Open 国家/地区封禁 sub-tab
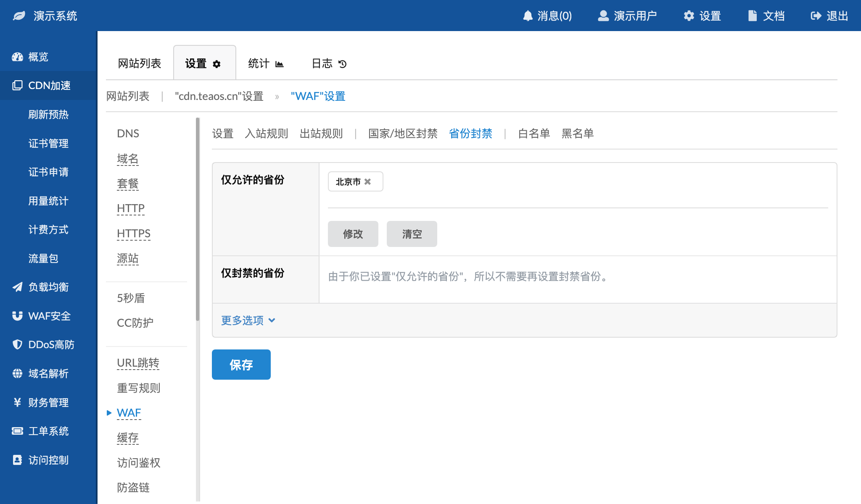The width and height of the screenshot is (861, 504). coord(402,134)
